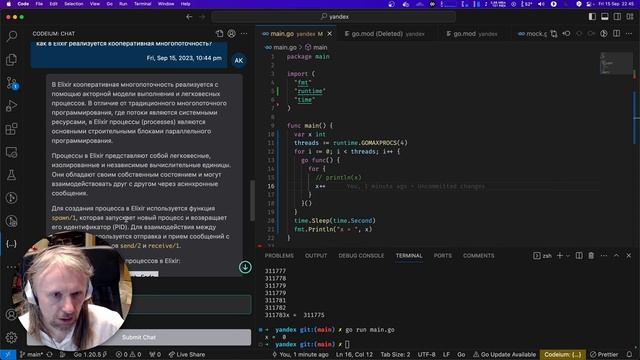Image resolution: width=640 pixels, height=360 pixels.
Task: Split the editor to the right
Action: click(616, 33)
